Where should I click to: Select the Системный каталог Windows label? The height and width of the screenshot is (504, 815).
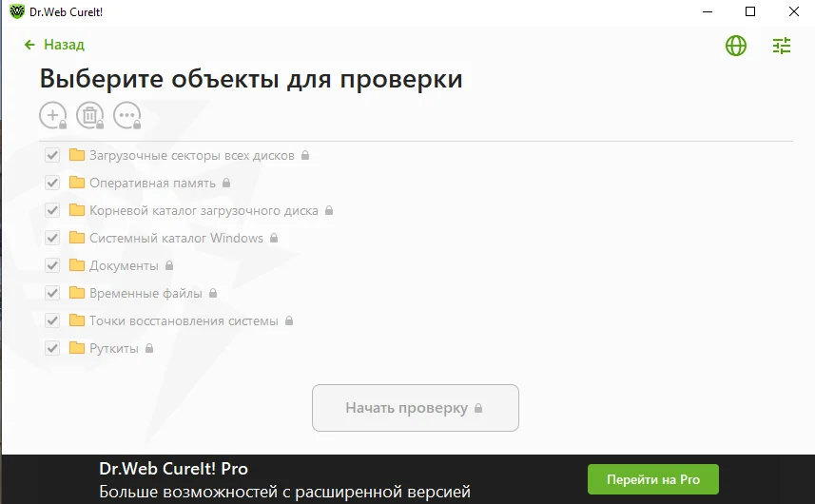[x=176, y=238]
